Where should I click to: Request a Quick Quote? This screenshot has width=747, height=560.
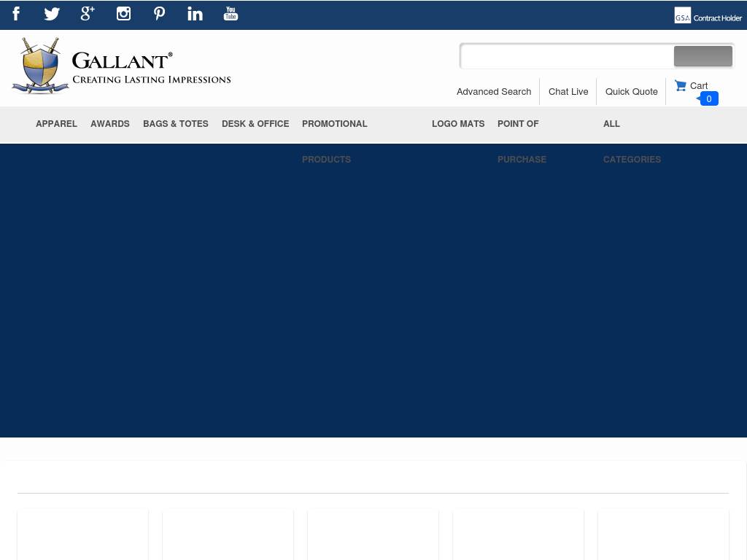[x=632, y=92]
